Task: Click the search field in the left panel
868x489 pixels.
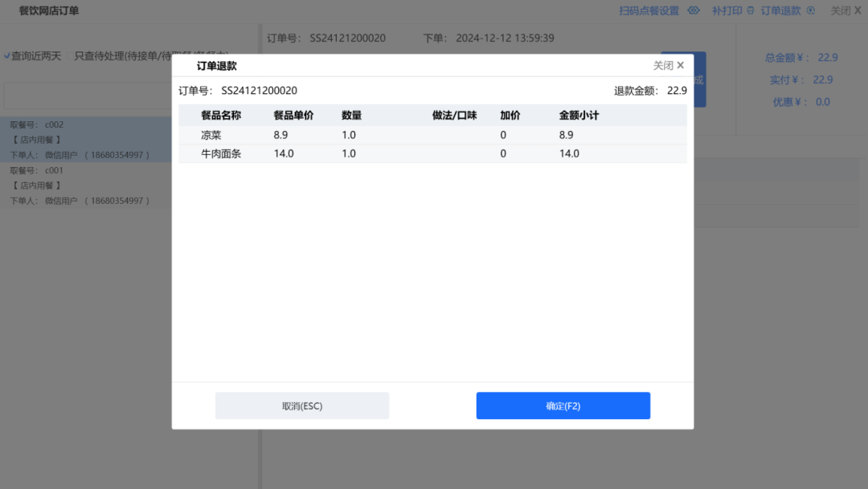Action: click(x=88, y=95)
